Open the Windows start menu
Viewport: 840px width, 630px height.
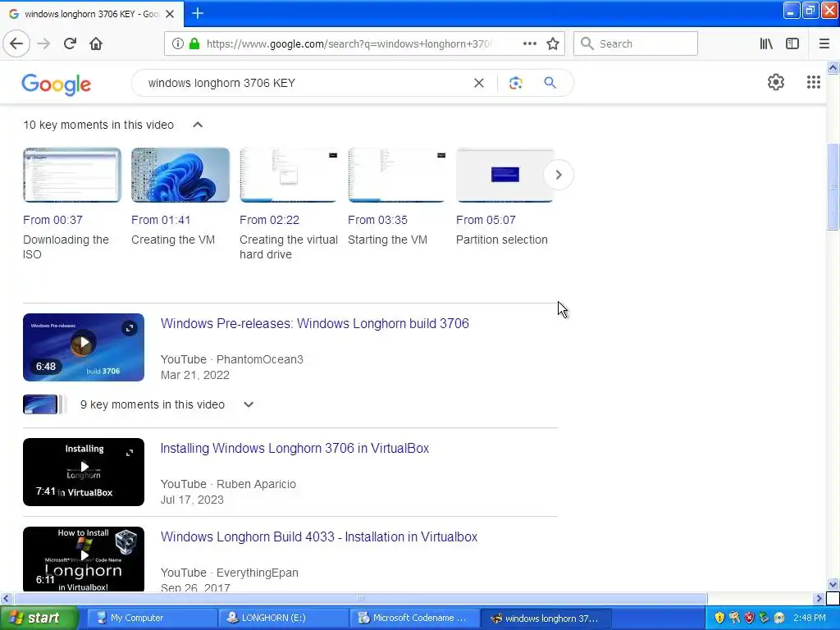(x=39, y=618)
